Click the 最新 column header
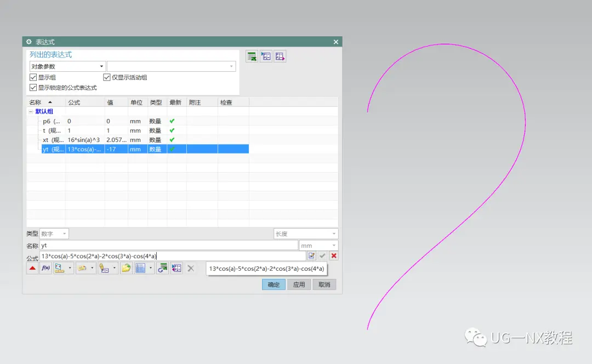The width and height of the screenshot is (592, 364). pos(177,103)
